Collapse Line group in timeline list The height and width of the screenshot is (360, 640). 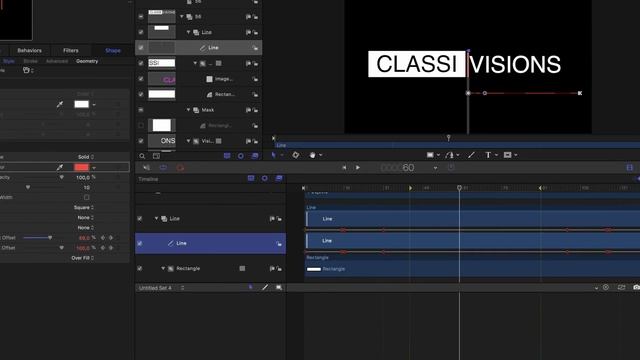pyautogui.click(x=156, y=219)
